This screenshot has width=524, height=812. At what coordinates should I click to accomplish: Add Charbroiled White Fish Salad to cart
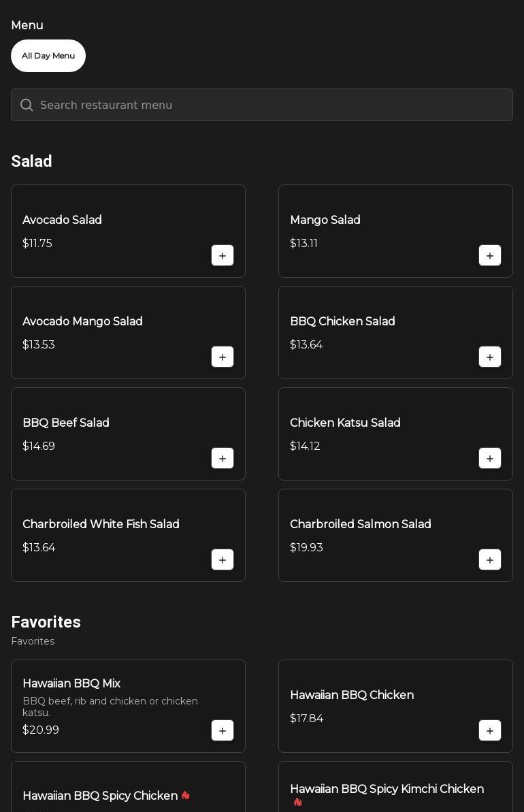click(x=223, y=559)
